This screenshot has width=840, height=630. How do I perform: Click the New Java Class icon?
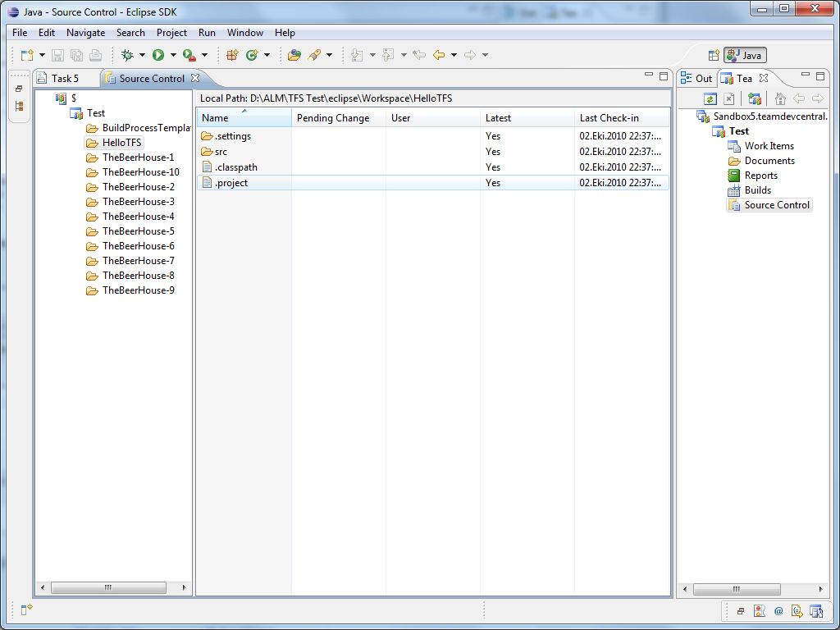[252, 55]
